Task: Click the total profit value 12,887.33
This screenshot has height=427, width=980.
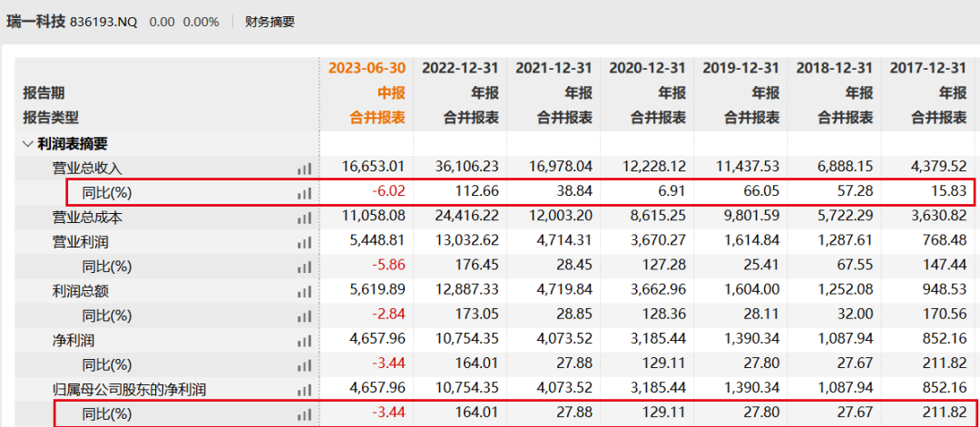Action: [467, 290]
